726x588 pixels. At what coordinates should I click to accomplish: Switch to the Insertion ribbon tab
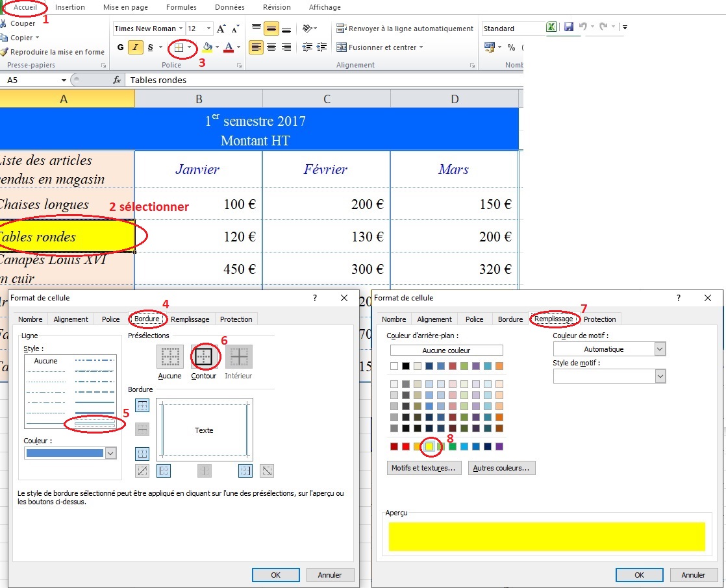(70, 7)
